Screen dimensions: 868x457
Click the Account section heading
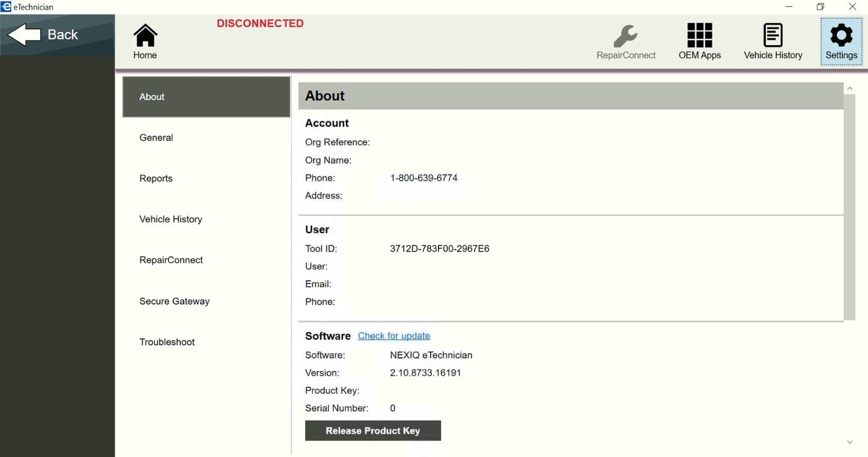coord(327,123)
